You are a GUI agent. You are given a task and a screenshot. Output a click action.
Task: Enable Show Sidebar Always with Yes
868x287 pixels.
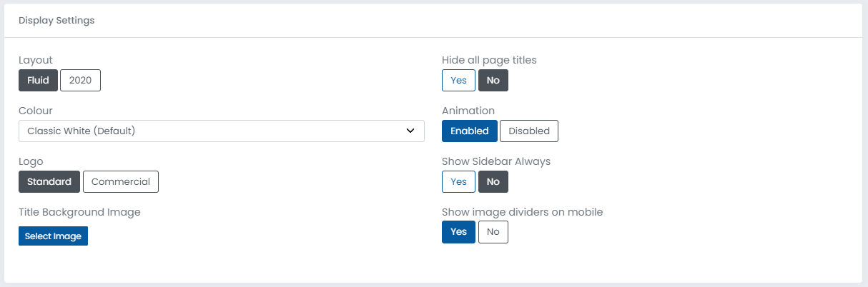click(x=458, y=182)
